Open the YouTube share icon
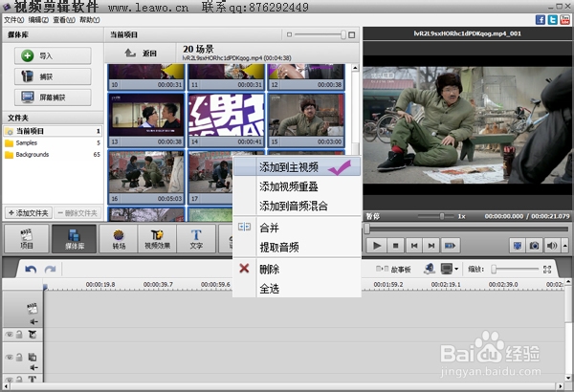 click(x=565, y=20)
